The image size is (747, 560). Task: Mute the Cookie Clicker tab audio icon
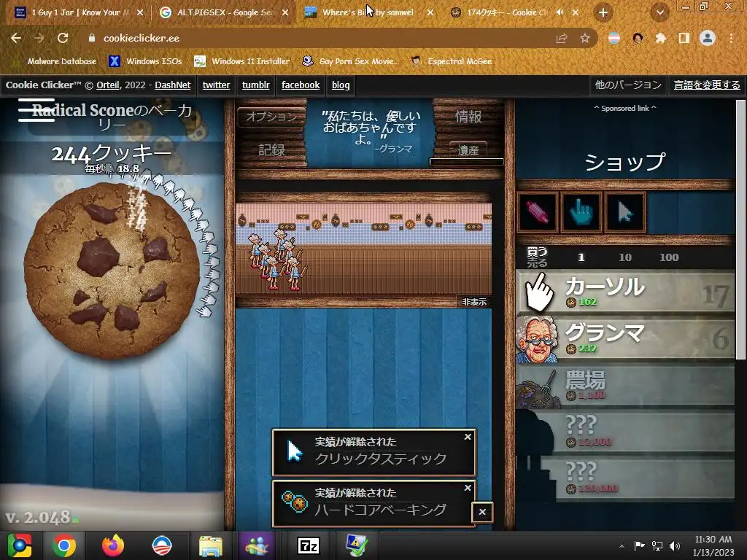tap(560, 13)
